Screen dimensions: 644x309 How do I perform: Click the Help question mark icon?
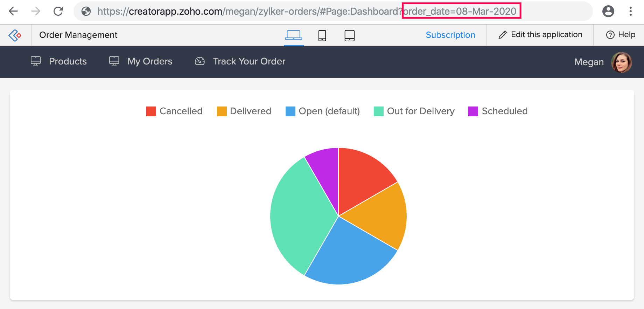(610, 35)
